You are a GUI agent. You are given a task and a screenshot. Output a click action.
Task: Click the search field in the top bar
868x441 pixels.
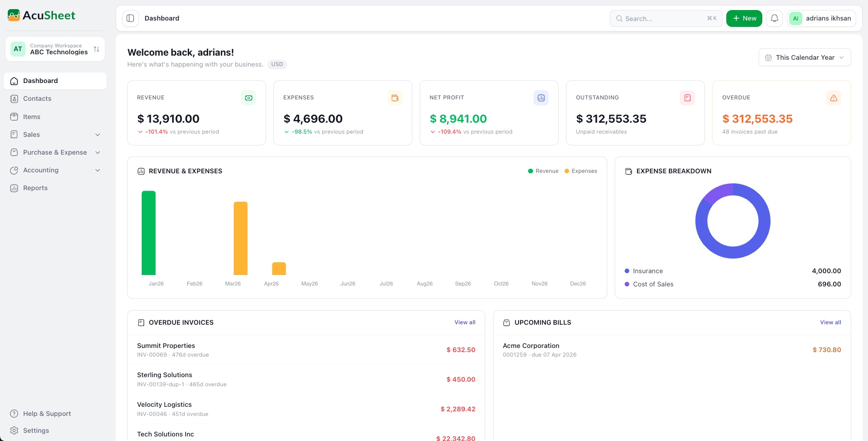click(x=665, y=18)
